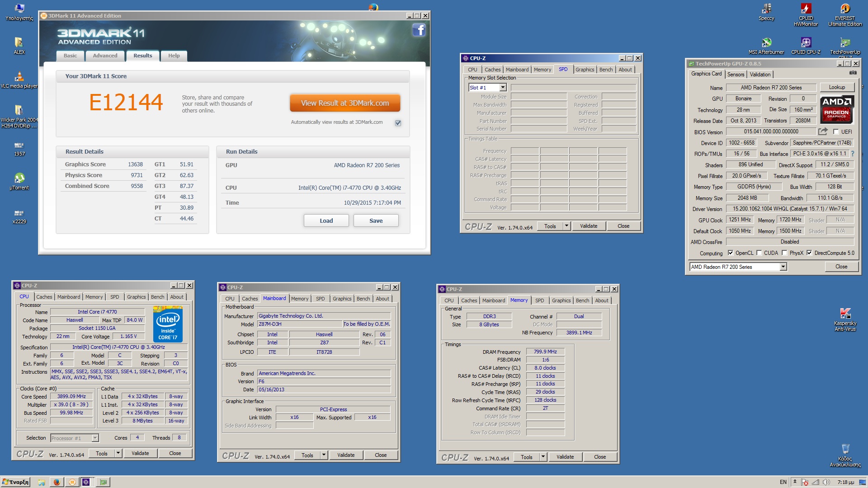Click the Load button in Run Details
The width and height of the screenshot is (868, 488).
click(x=326, y=221)
